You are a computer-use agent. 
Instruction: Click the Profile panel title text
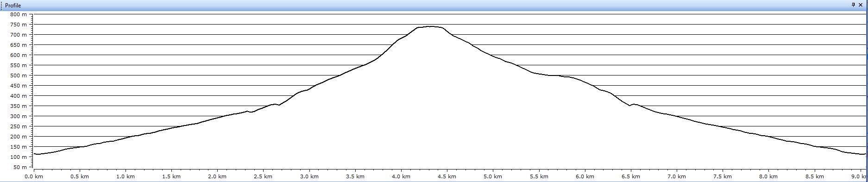pyautogui.click(x=13, y=6)
